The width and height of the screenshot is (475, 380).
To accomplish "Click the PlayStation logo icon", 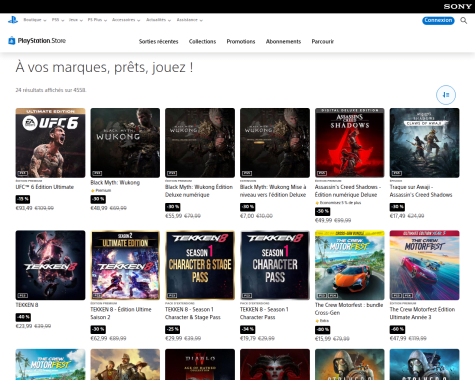I will click(x=13, y=20).
